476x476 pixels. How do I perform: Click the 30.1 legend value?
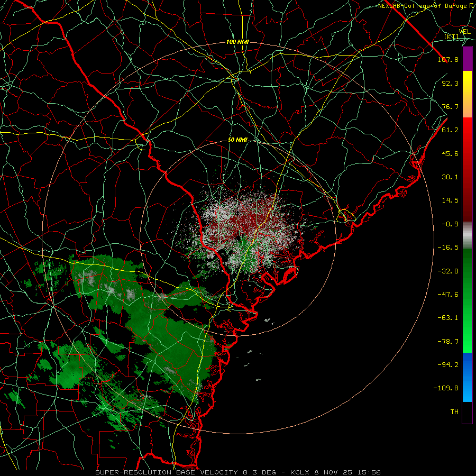pyautogui.click(x=450, y=177)
